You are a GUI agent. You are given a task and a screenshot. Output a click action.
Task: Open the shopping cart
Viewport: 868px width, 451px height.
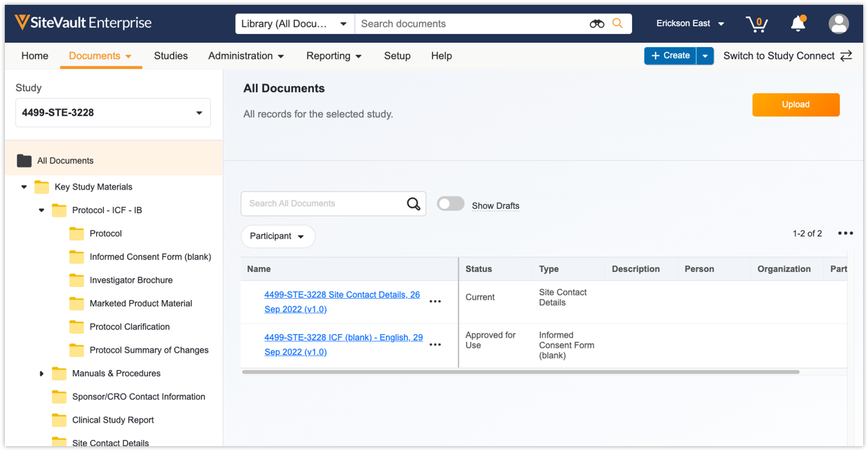tap(757, 24)
